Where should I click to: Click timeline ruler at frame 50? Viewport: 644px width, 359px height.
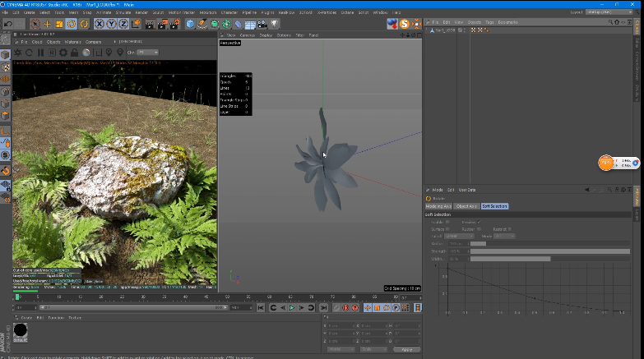tap(227, 297)
